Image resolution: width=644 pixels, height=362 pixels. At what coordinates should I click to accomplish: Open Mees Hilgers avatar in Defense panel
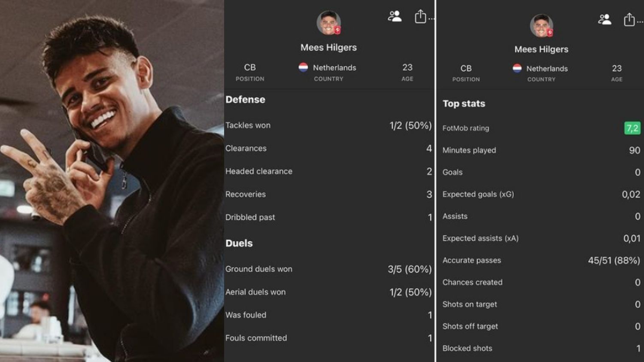click(x=328, y=23)
